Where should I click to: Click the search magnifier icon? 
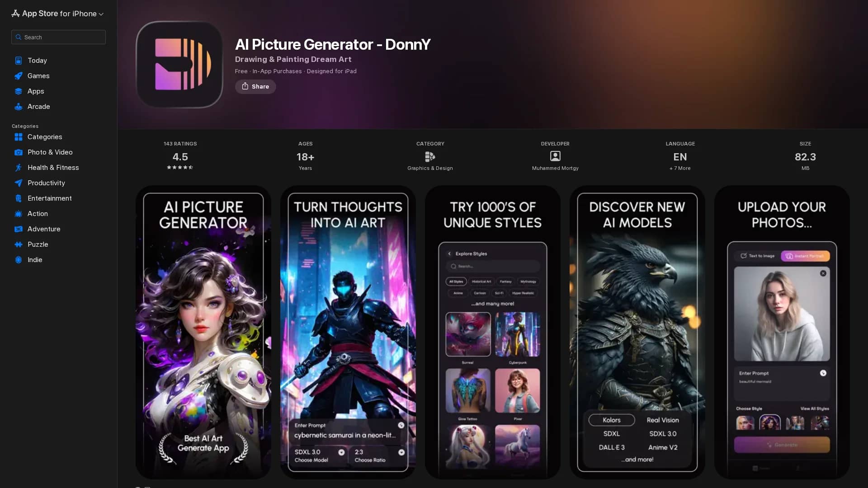pyautogui.click(x=19, y=37)
